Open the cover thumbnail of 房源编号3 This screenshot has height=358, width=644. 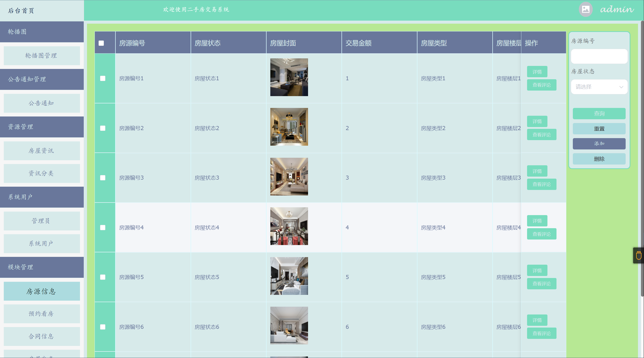click(x=289, y=177)
